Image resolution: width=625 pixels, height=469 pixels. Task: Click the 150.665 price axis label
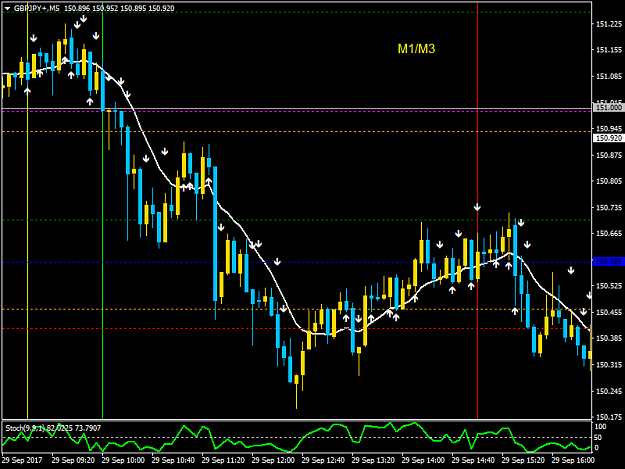609,234
